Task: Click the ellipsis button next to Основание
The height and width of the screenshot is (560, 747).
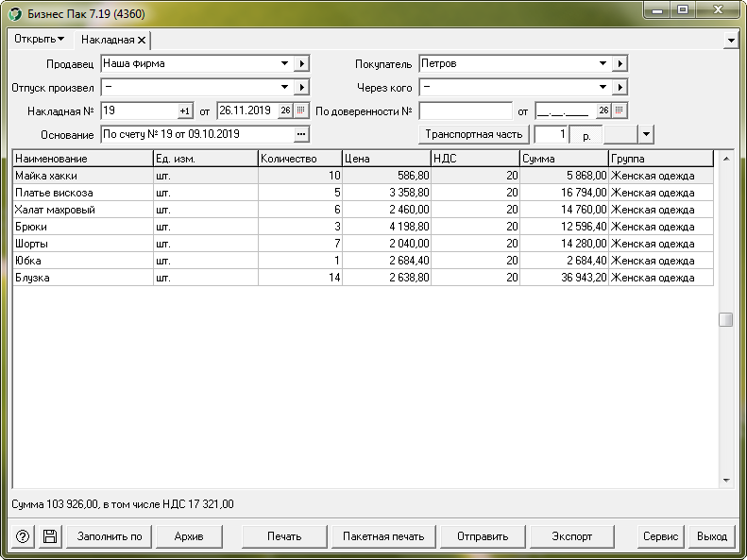Action: coord(301,134)
